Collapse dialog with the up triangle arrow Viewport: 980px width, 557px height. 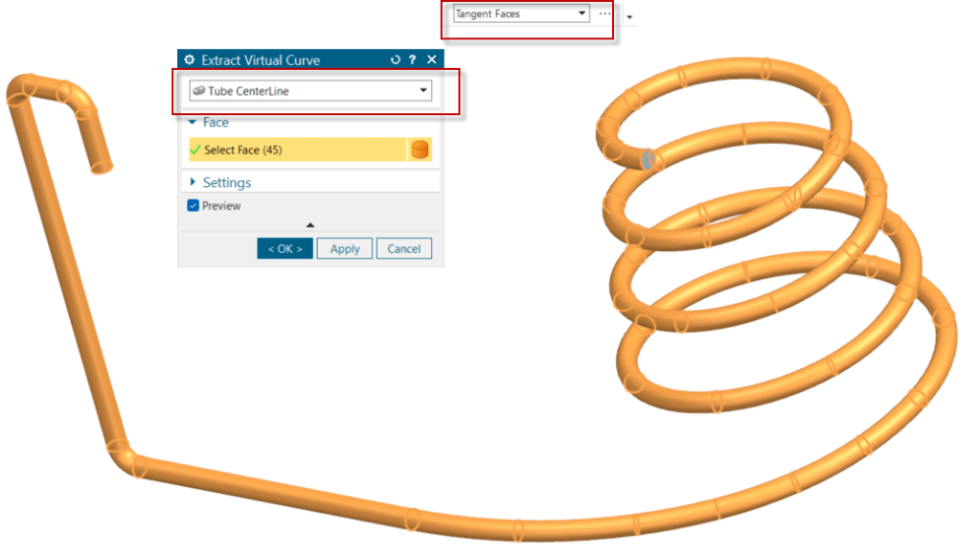[310, 225]
